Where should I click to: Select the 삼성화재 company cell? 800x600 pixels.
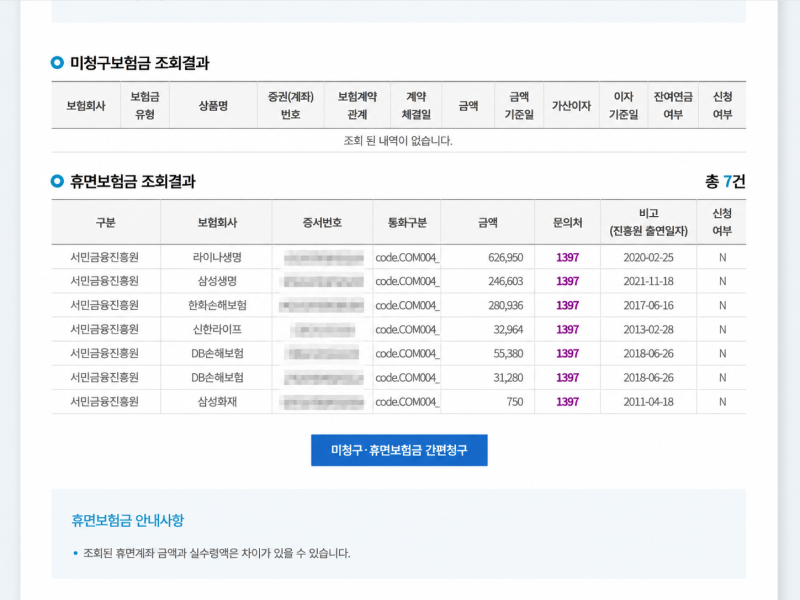[x=217, y=402]
